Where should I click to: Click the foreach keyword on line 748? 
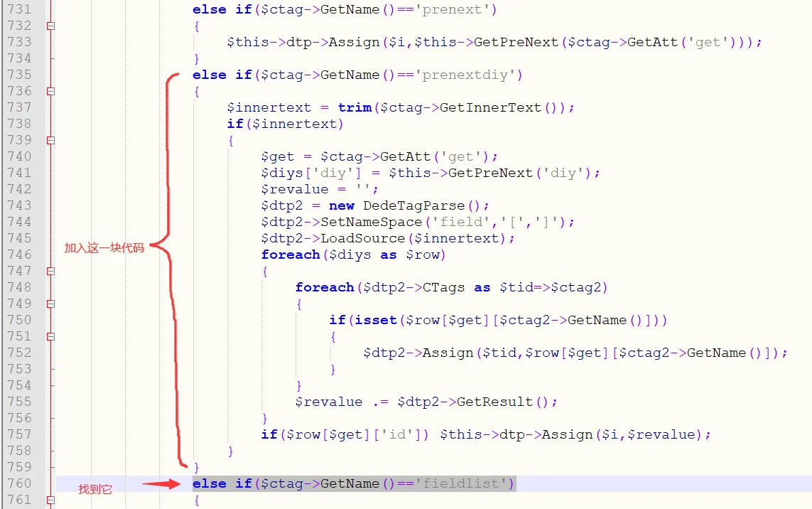(325, 288)
